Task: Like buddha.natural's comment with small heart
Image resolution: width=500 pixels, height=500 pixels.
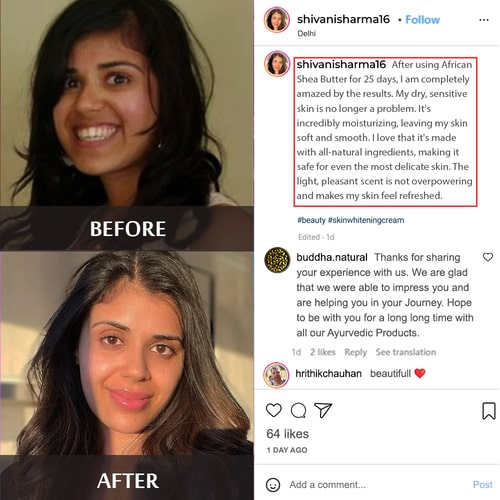Action: point(488,257)
